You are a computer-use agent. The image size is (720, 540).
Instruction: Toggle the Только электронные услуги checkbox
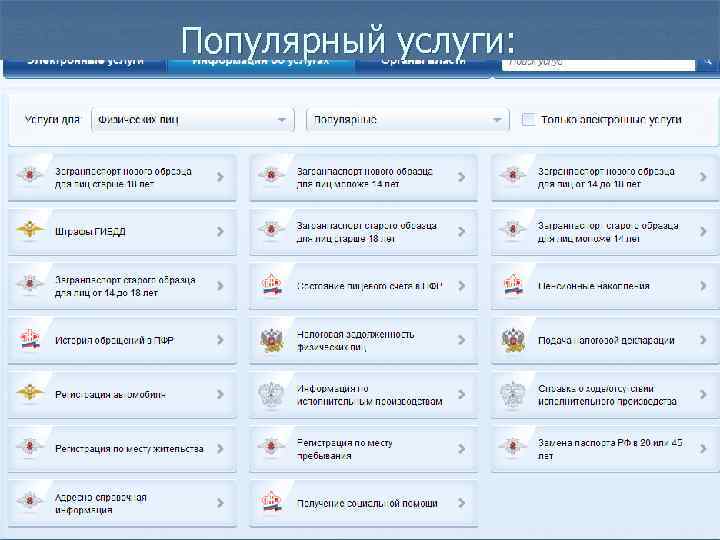click(x=528, y=119)
